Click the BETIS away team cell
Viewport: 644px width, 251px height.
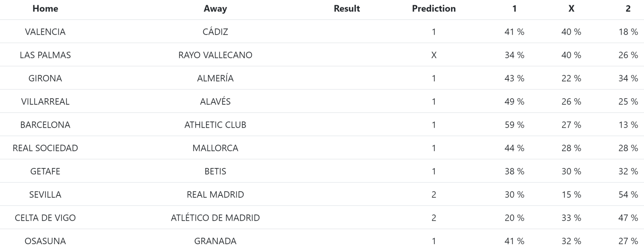point(215,171)
